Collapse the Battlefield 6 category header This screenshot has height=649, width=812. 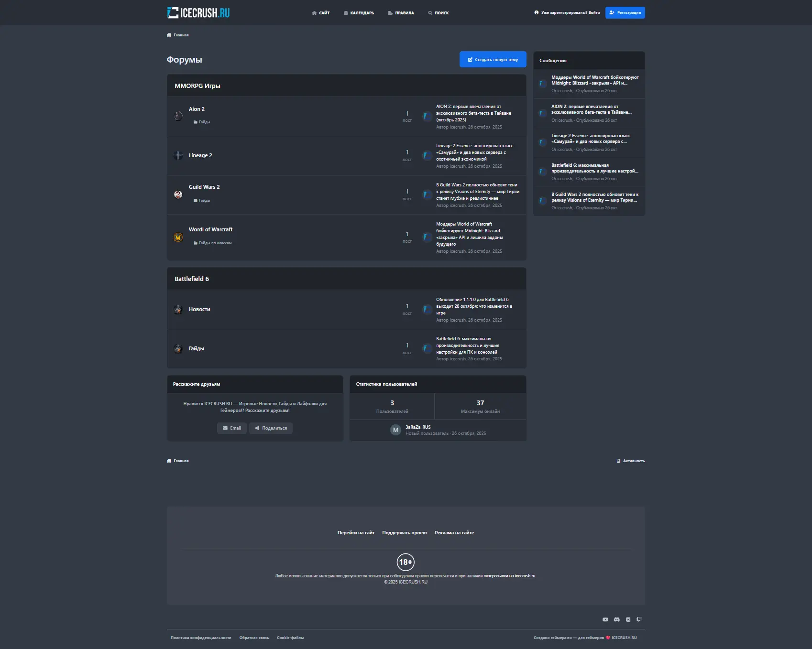pyautogui.click(x=347, y=279)
